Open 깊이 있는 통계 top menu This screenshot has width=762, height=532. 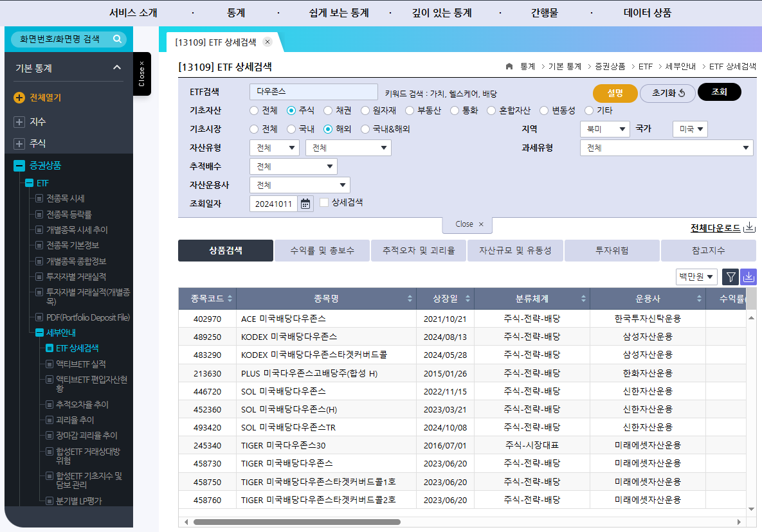click(x=442, y=13)
